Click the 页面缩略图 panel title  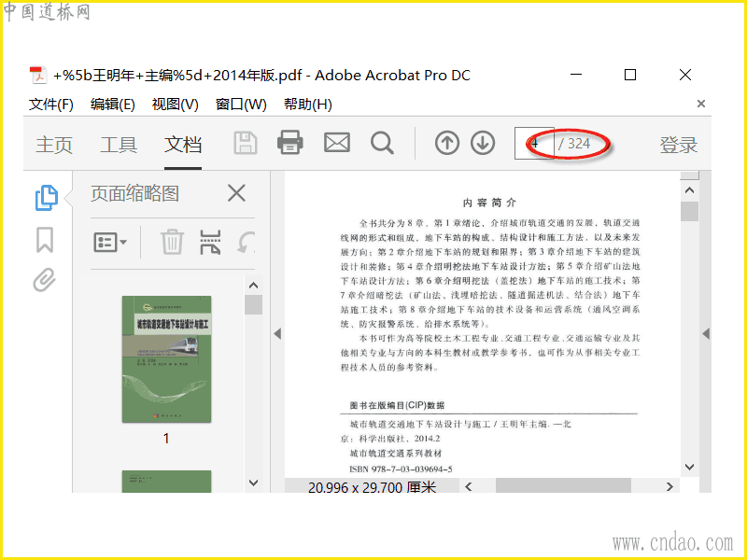point(134,193)
